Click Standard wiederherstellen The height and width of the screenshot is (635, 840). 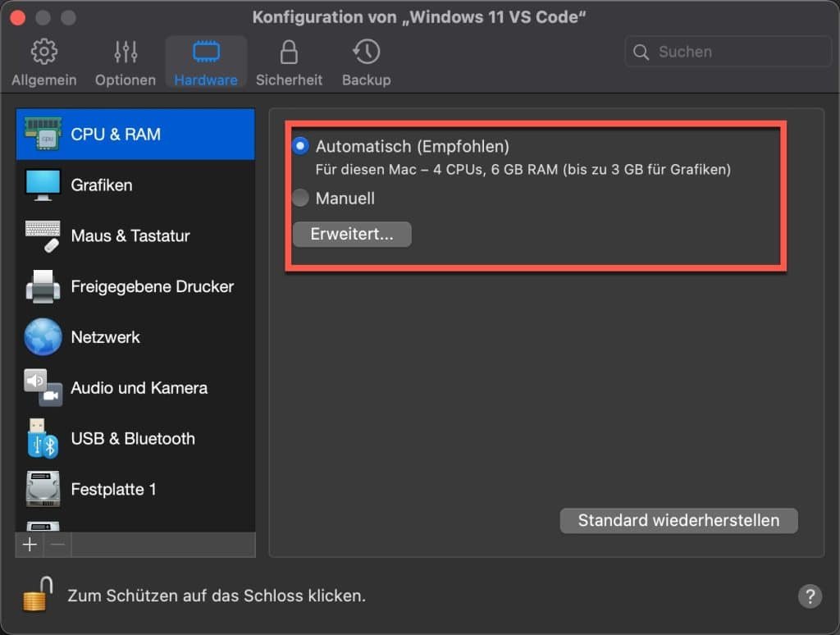coord(678,520)
